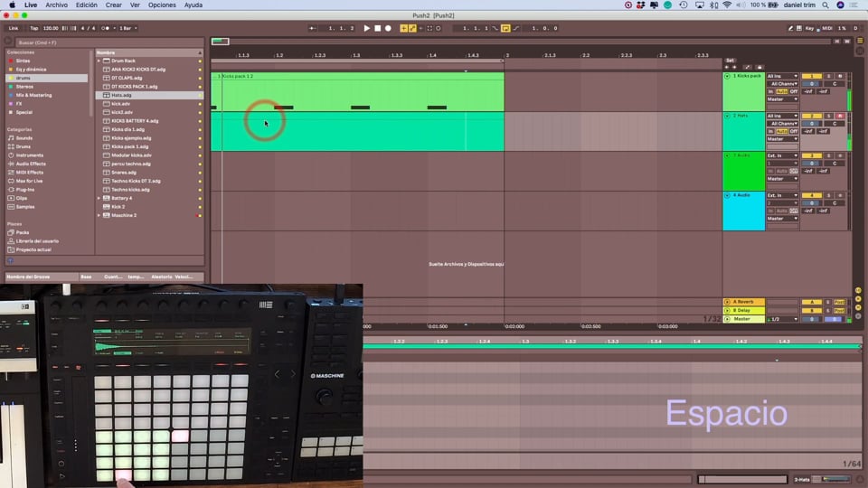Open the Max for Live category
868x488 pixels.
pos(29,181)
